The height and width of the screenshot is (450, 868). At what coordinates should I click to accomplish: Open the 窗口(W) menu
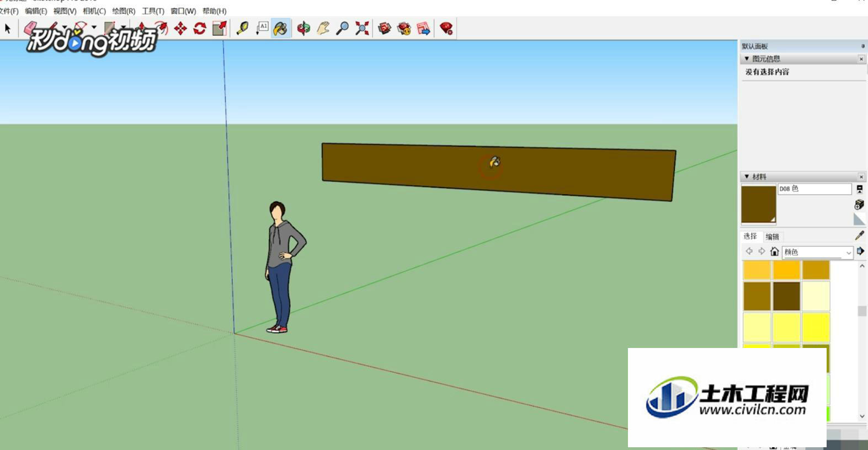click(183, 11)
